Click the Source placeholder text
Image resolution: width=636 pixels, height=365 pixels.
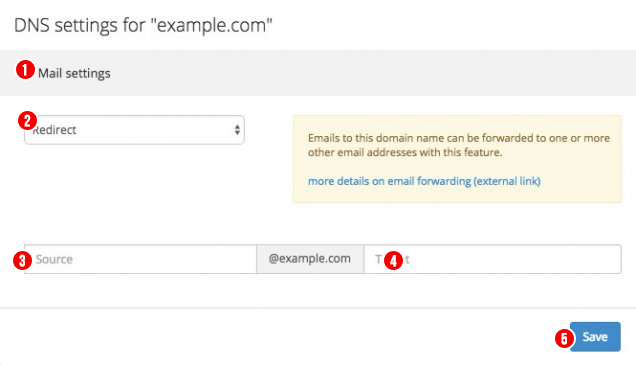(x=54, y=259)
